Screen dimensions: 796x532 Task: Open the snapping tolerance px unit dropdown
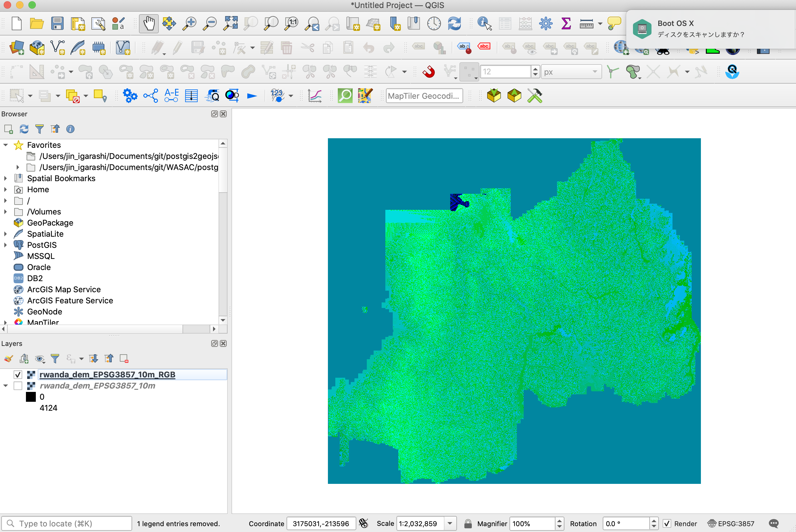[x=571, y=72]
